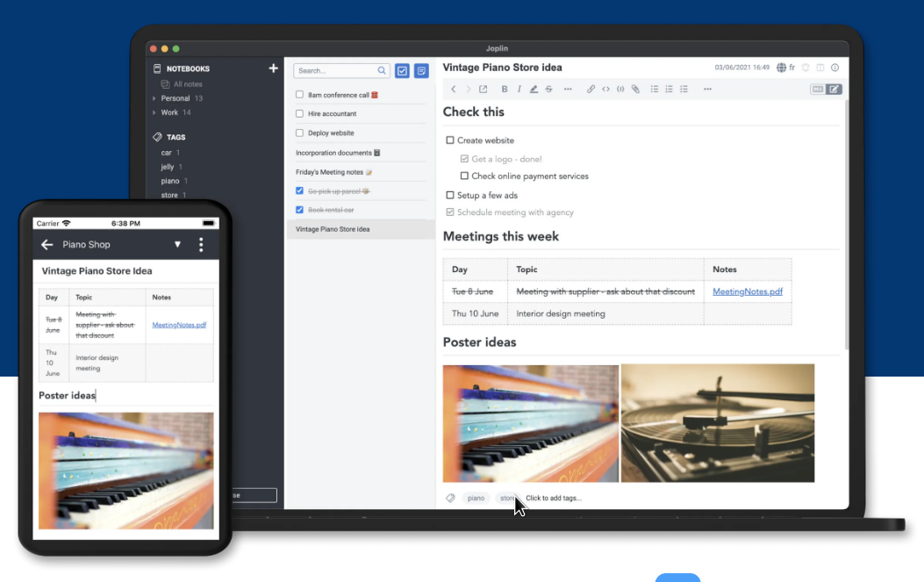924x582 pixels.
Task: Create a new to-do with the checkbox button
Action: 402,71
